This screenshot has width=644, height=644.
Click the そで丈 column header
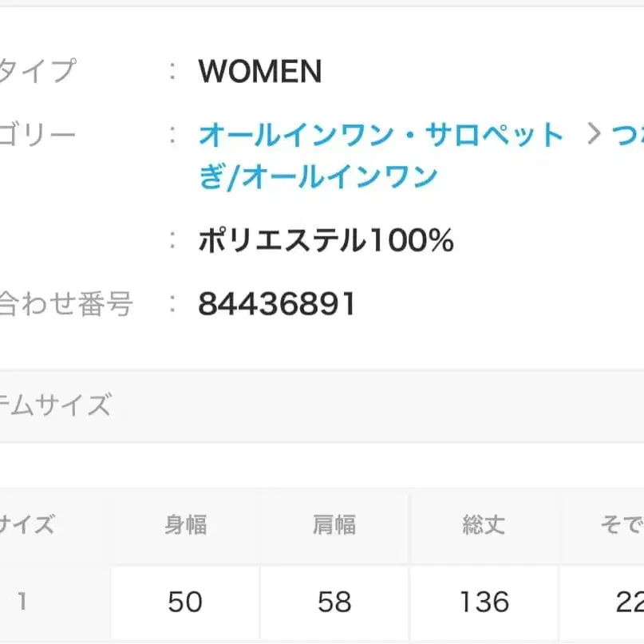point(621,525)
